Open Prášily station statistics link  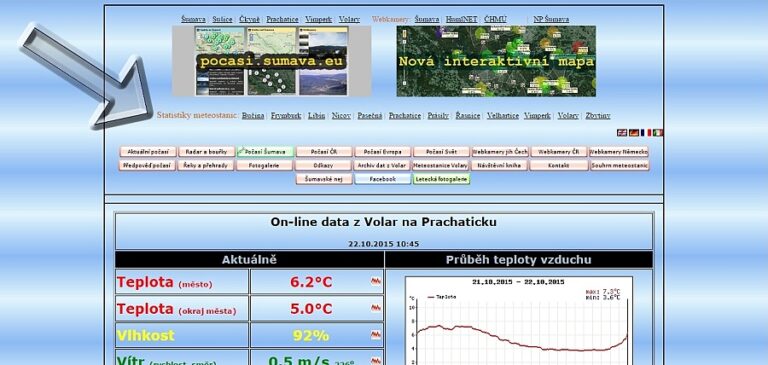click(x=438, y=116)
